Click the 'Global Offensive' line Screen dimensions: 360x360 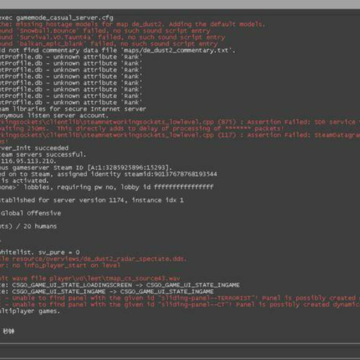[31, 213]
